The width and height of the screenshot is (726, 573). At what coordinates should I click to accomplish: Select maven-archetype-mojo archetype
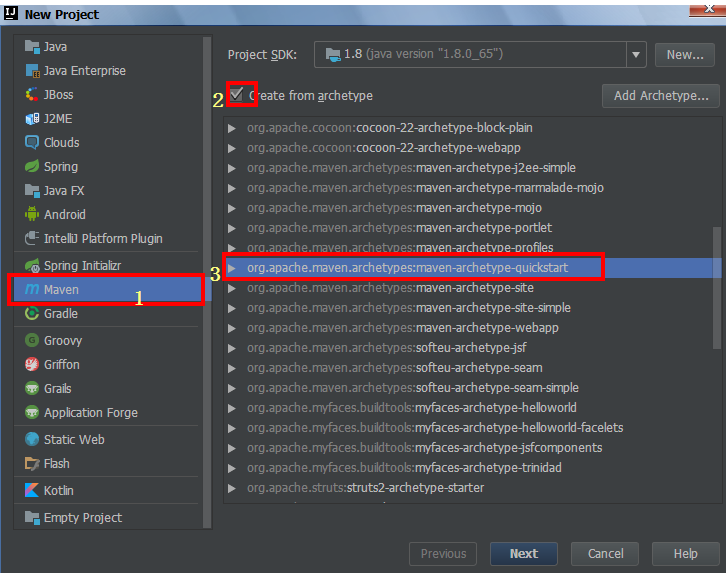(472, 208)
